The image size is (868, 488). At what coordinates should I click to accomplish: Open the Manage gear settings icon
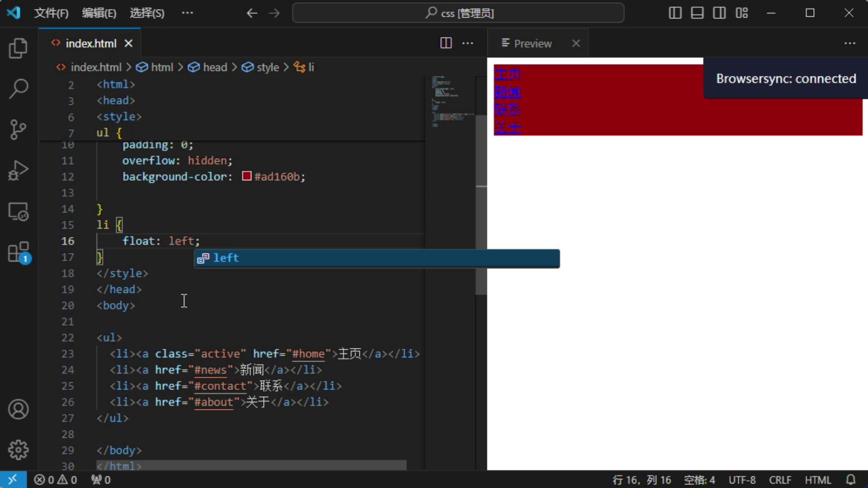(18, 450)
